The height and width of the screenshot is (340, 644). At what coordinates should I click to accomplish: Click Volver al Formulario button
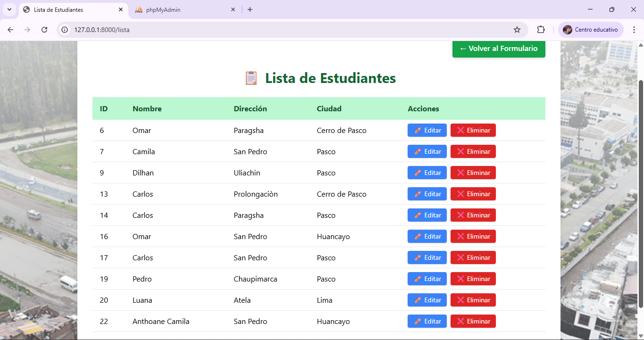pyautogui.click(x=499, y=49)
